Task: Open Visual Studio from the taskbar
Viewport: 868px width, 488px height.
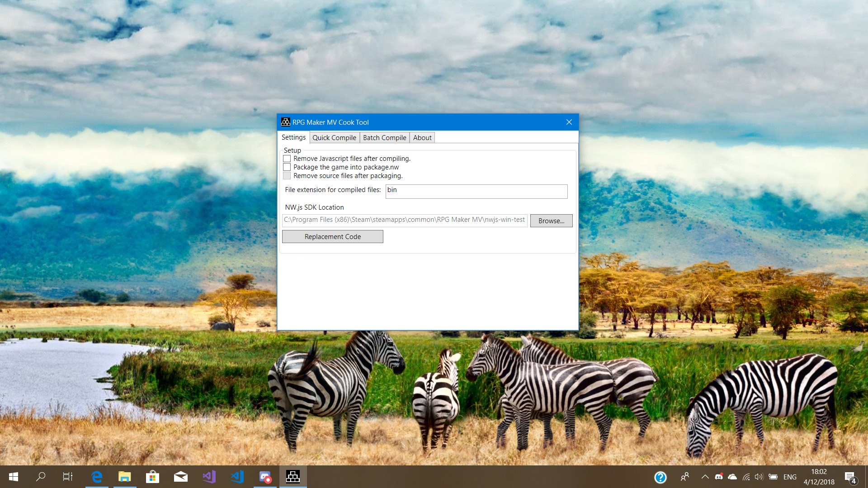Action: pyautogui.click(x=209, y=477)
